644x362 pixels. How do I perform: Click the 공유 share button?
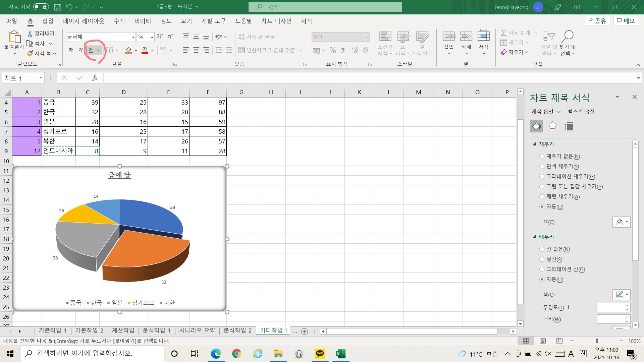597,21
